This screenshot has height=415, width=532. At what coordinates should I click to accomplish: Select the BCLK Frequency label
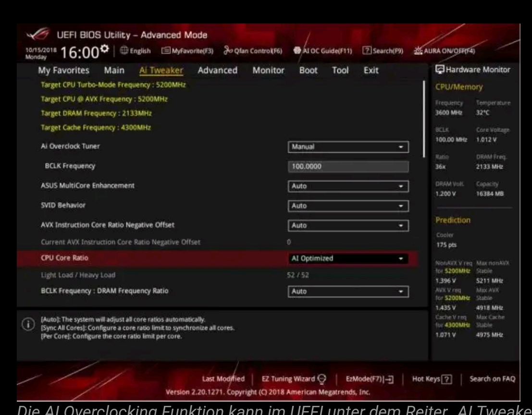pyautogui.click(x=70, y=166)
